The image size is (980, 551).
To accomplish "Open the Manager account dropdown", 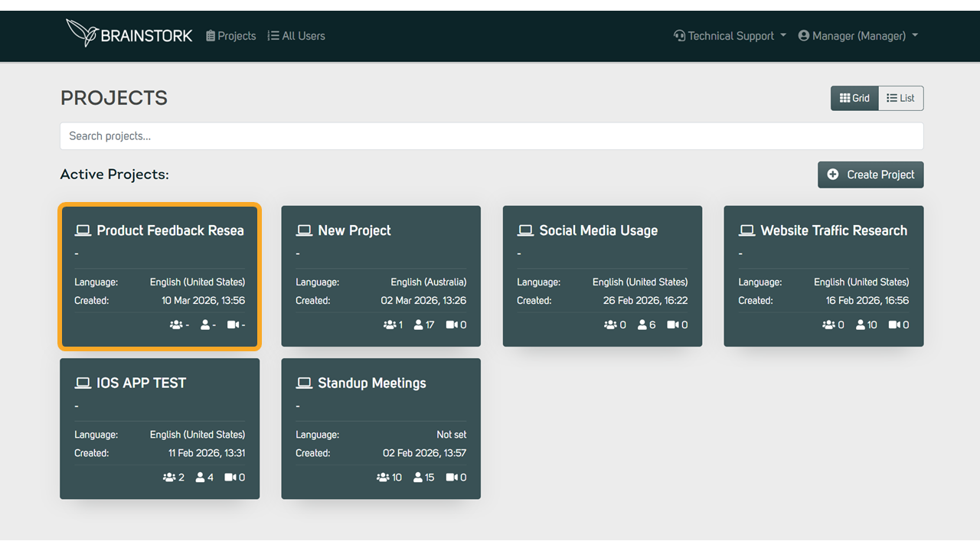I will click(857, 36).
